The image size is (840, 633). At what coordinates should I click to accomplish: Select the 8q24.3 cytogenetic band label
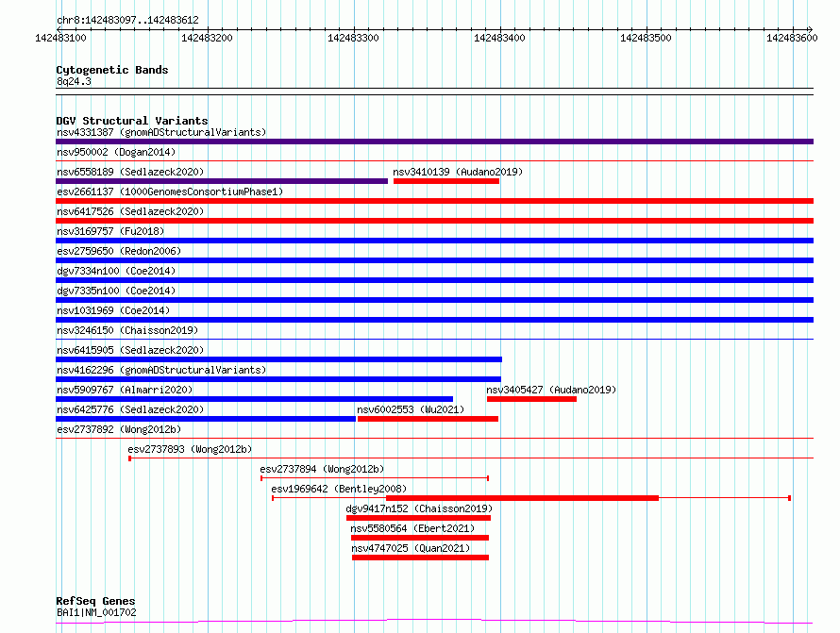click(74, 81)
